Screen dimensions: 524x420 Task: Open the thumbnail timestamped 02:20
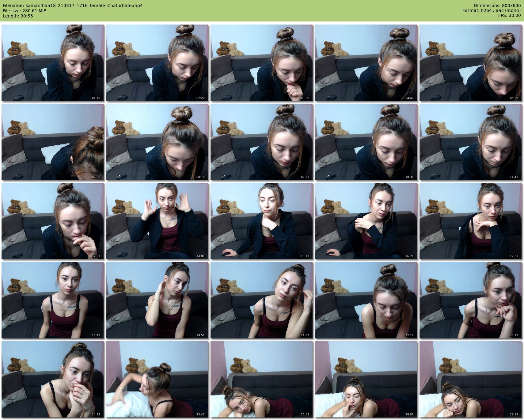[157, 63]
